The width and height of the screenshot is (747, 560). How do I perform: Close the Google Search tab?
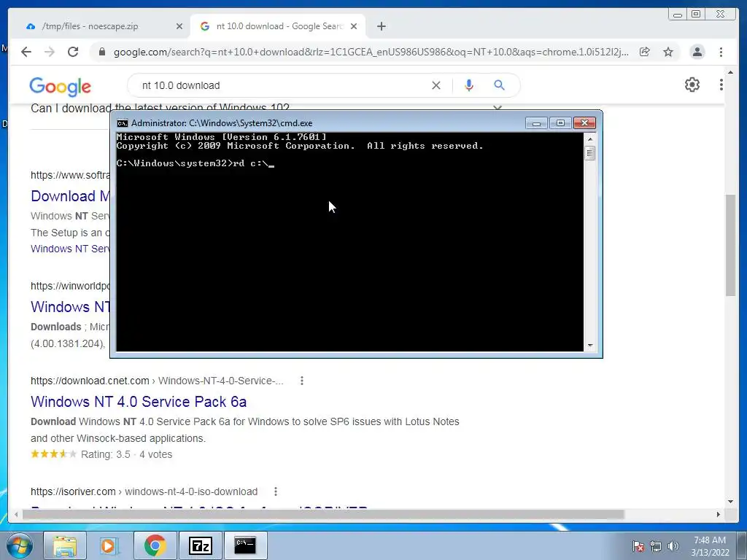tap(354, 26)
